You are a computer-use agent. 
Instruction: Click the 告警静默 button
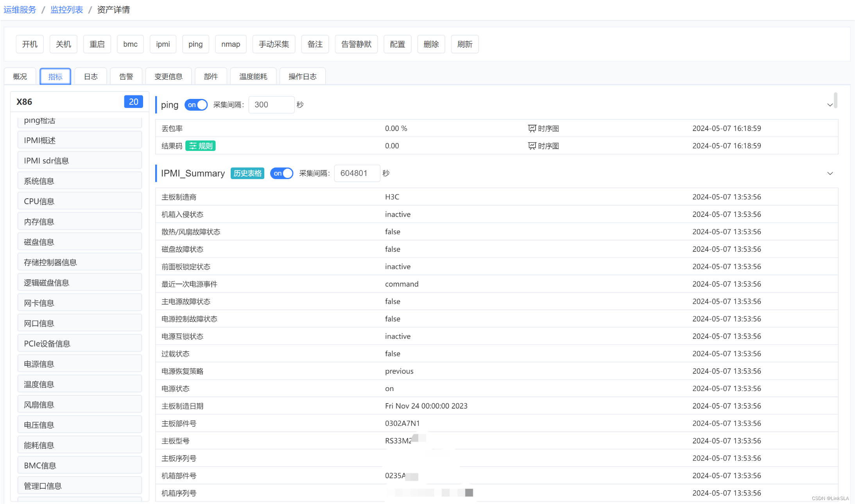click(x=356, y=44)
